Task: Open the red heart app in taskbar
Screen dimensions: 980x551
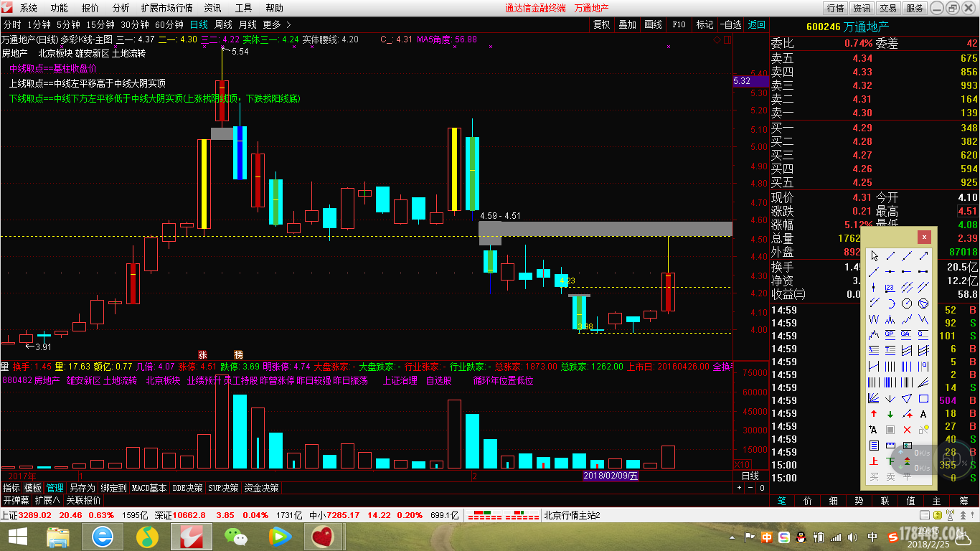Action: point(324,537)
